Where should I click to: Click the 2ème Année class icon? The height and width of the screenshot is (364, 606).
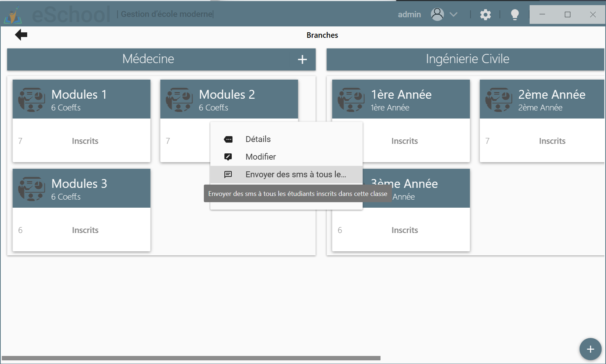pos(498,99)
